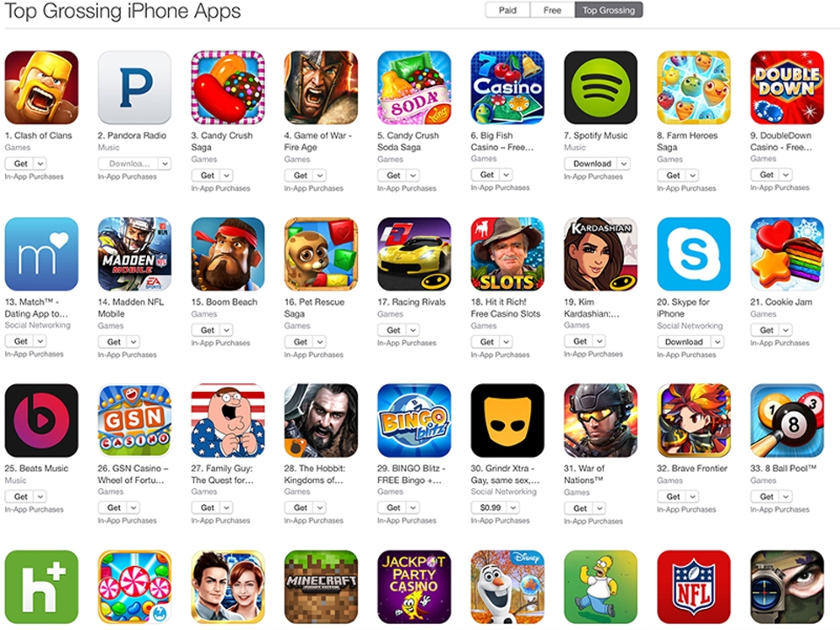This screenshot has height=630, width=840.
Task: Expand dropdown arrow next to Grindr $0.99 price
Action: [x=514, y=507]
